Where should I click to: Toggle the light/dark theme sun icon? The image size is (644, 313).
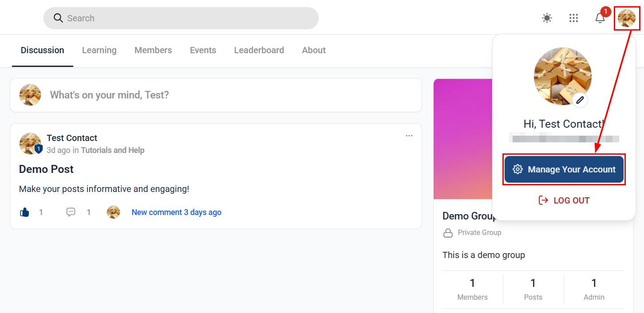tap(547, 18)
